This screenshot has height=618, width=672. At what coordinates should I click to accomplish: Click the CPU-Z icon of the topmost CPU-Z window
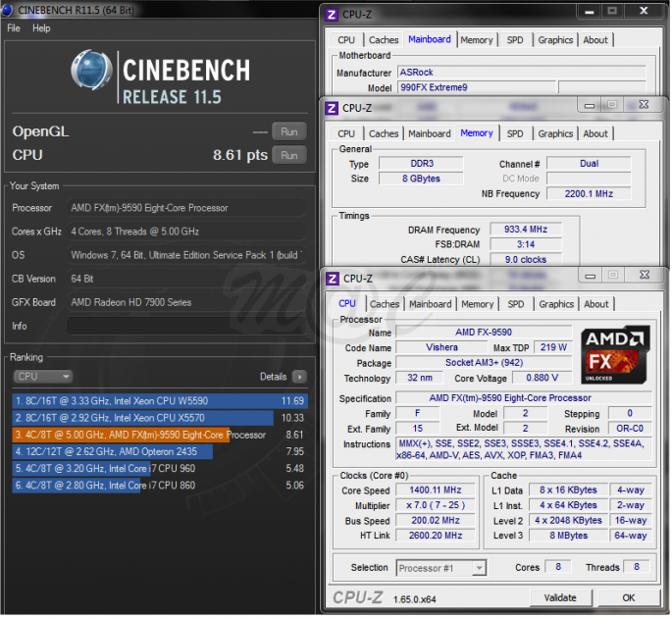coord(332,15)
